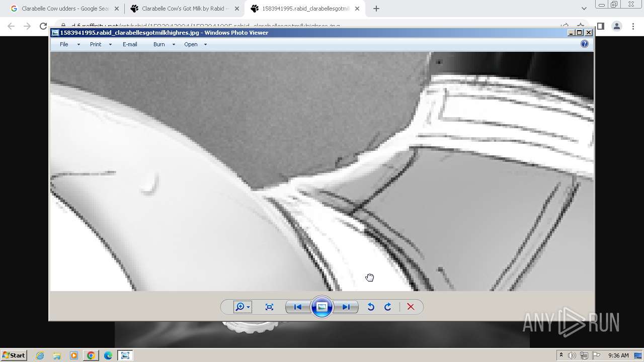Rotate the photo clockwise

388,307
